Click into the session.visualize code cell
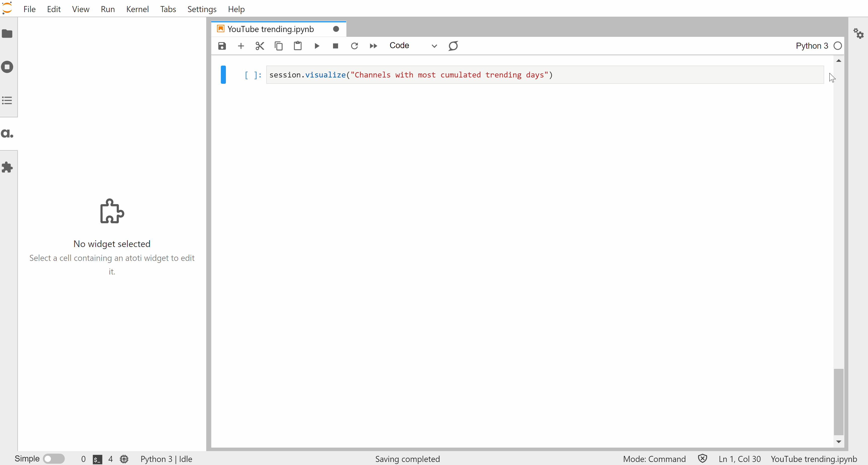This screenshot has height=465, width=868. [x=545, y=74]
